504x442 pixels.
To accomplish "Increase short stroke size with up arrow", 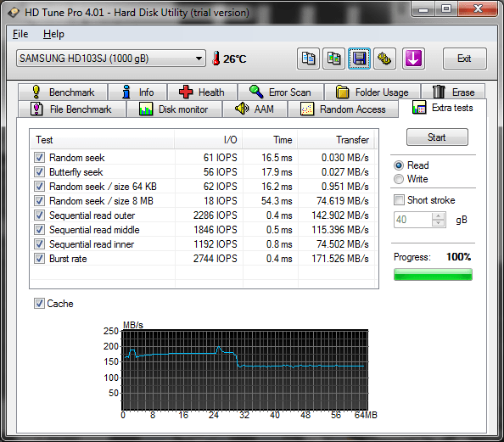I will [439, 216].
